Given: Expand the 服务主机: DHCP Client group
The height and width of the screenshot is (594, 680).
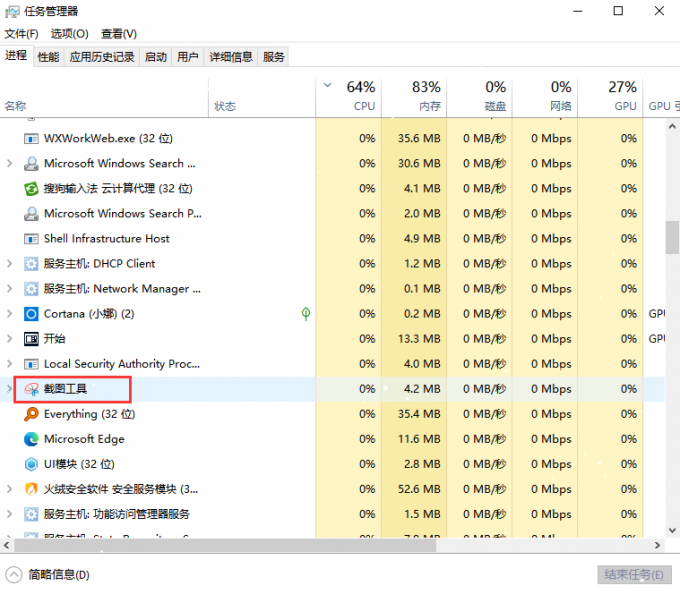Looking at the screenshot, I should (x=10, y=264).
